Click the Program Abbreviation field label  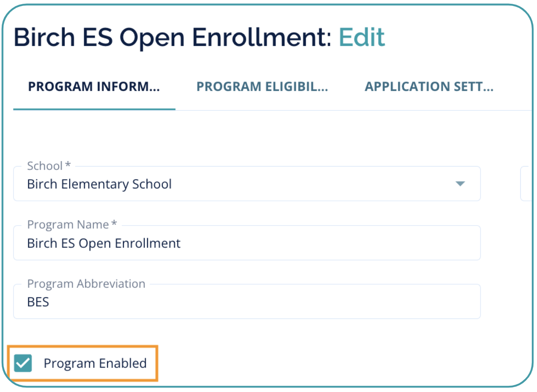[x=86, y=284]
